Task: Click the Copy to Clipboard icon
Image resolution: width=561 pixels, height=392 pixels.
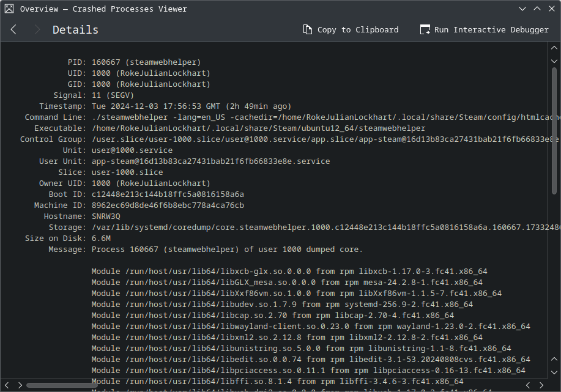Action: pyautogui.click(x=307, y=30)
